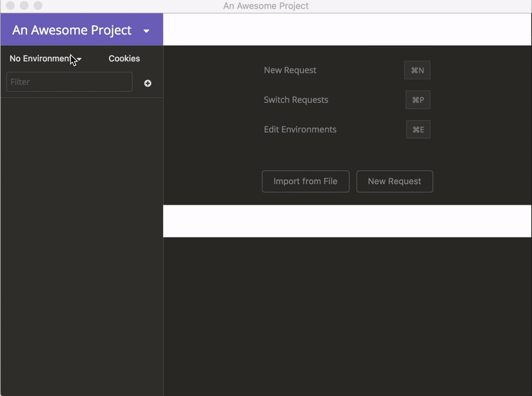This screenshot has height=396, width=532.
Task: Click the Edit Environments shortcut label
Action: 301,130
